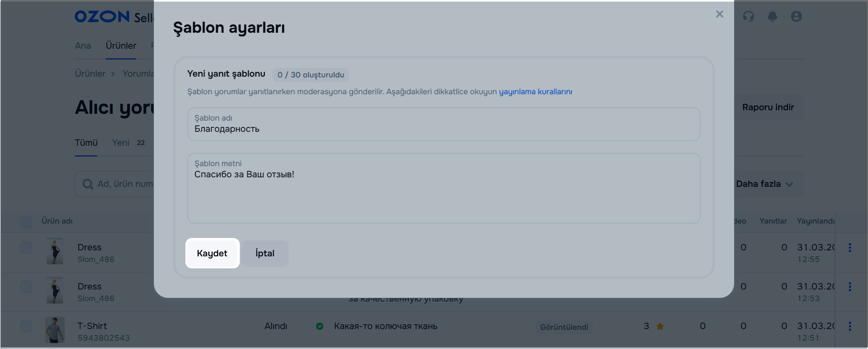Open the user account profile icon
Screen dimensions: 868x349
pyautogui.click(x=796, y=16)
